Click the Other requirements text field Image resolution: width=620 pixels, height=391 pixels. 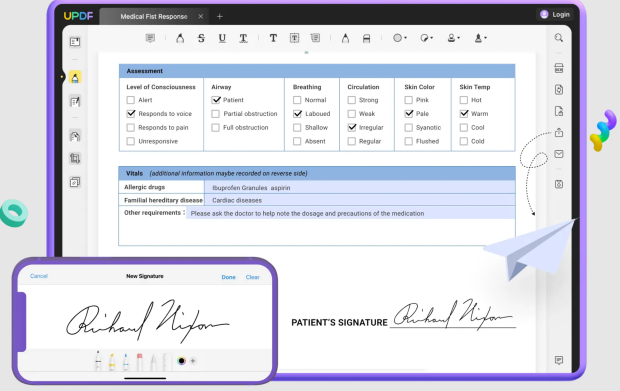pos(350,213)
